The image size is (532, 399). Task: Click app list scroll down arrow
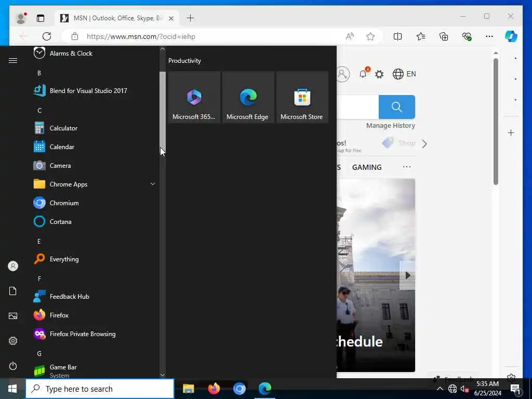(163, 375)
